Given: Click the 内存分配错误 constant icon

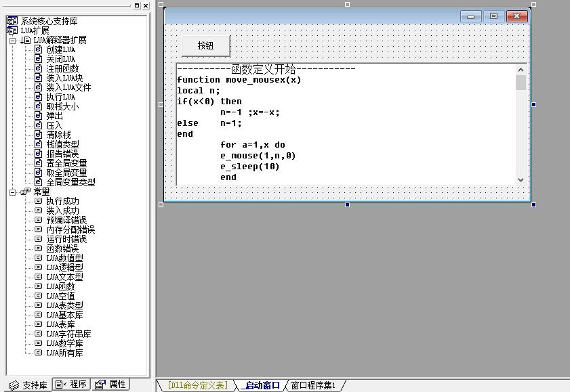Looking at the screenshot, I should point(39,229).
